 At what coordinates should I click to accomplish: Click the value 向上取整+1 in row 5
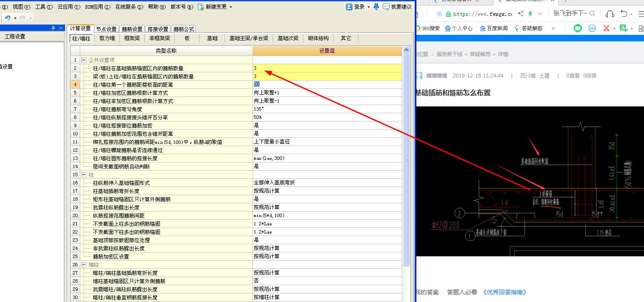327,93
